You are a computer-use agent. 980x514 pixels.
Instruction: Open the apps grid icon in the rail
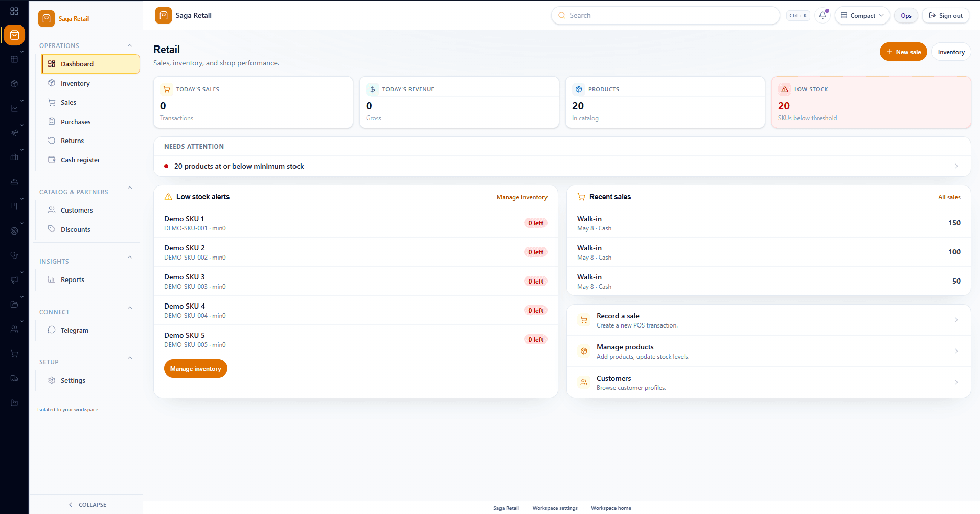click(14, 11)
